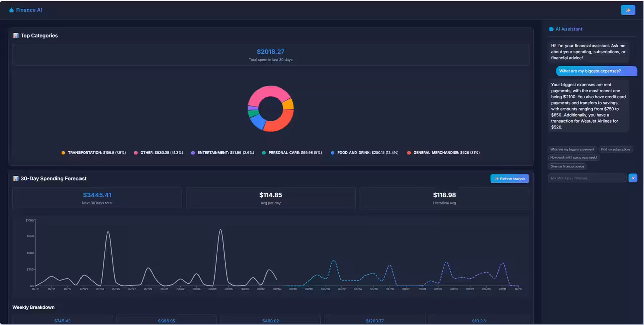Select "Give me financial advice"
The width and height of the screenshot is (644, 325).
567,166
